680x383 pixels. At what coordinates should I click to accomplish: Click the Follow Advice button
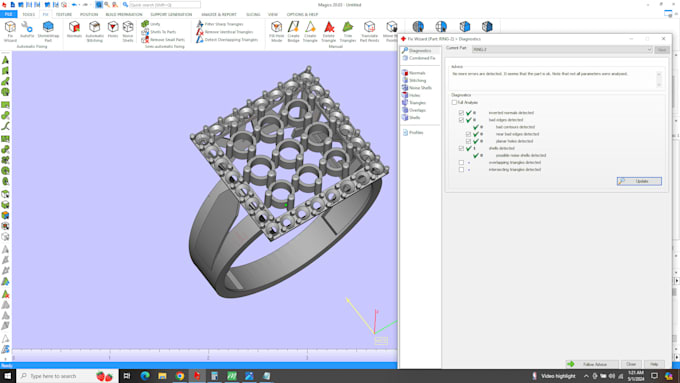(x=592, y=364)
